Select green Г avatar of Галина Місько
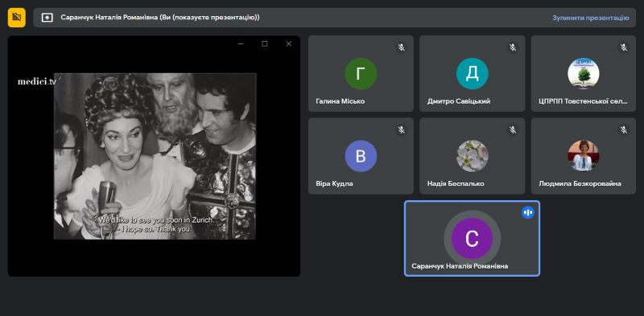The image size is (644, 316). tap(361, 74)
